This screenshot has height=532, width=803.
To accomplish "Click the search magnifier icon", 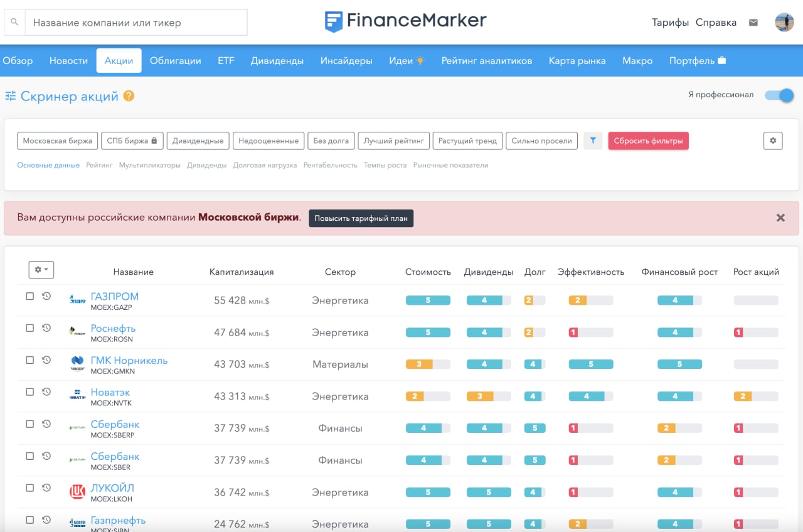I will tap(14, 23).
